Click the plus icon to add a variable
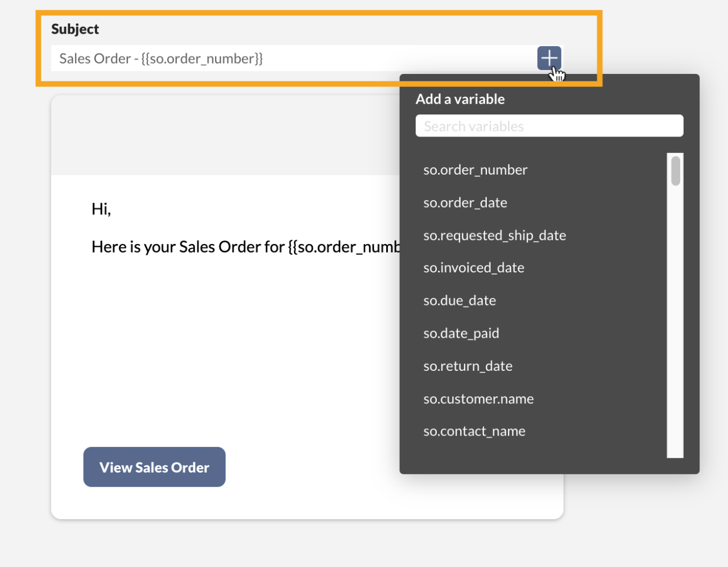 click(548, 58)
